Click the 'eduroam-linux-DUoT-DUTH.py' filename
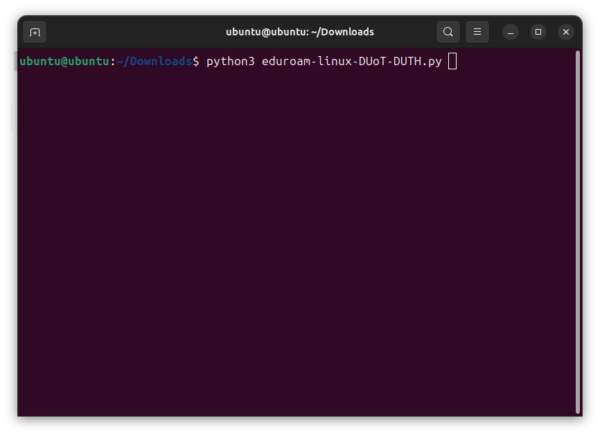Image resolution: width=600 pixels, height=436 pixels. point(352,62)
